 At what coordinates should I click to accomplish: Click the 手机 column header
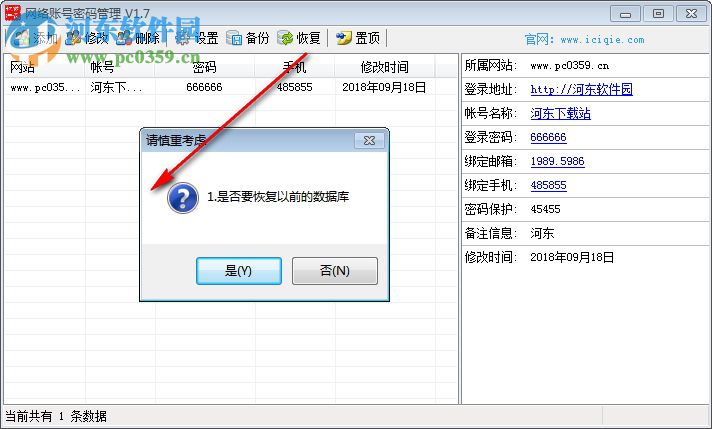tap(295, 67)
